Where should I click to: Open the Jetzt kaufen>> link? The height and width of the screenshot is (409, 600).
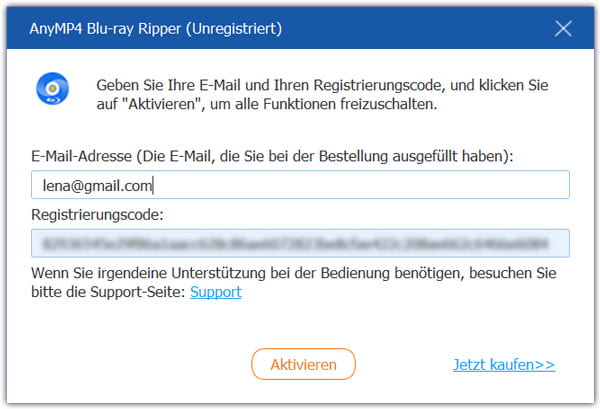[x=504, y=365]
